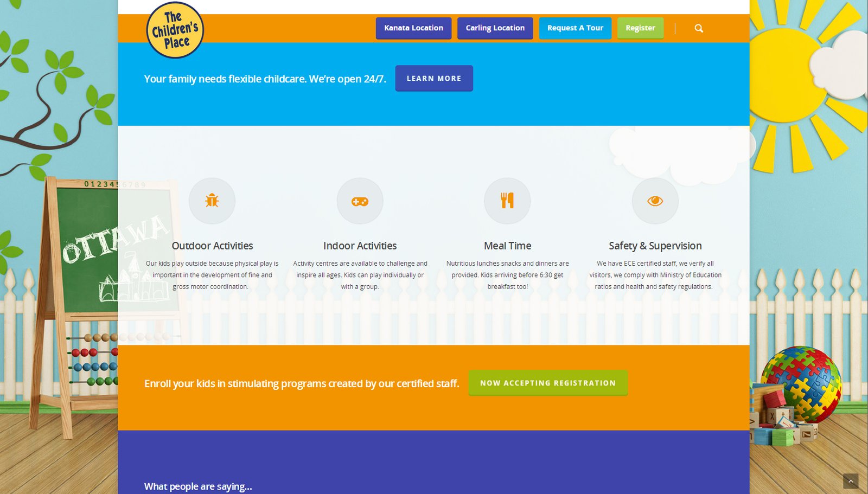868x494 pixels.
Task: Click the text 'What people are saying...'
Action: point(198,486)
